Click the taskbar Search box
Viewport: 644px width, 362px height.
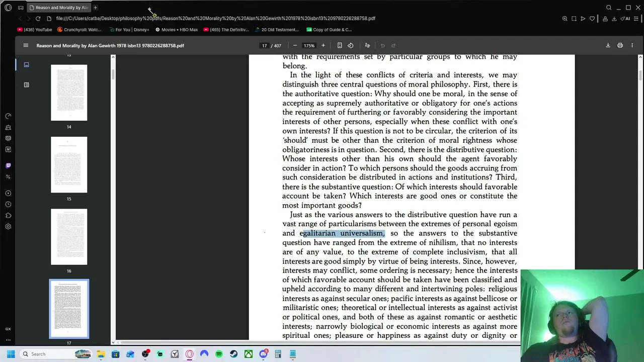56,354
